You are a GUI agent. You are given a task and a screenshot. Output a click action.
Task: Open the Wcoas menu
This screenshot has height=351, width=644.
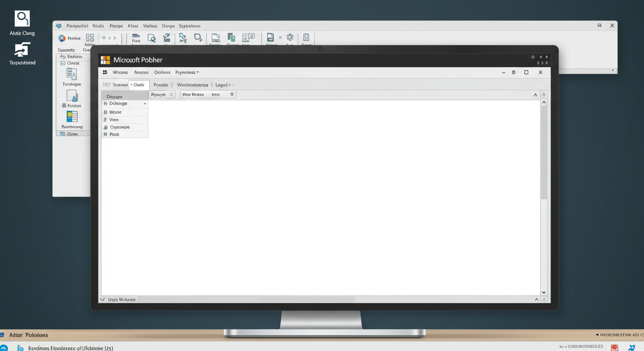point(120,72)
